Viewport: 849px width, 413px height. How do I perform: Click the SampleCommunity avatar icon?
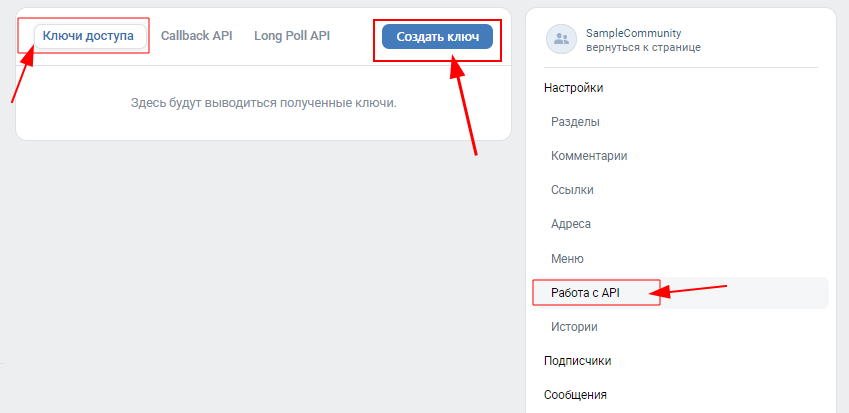562,39
